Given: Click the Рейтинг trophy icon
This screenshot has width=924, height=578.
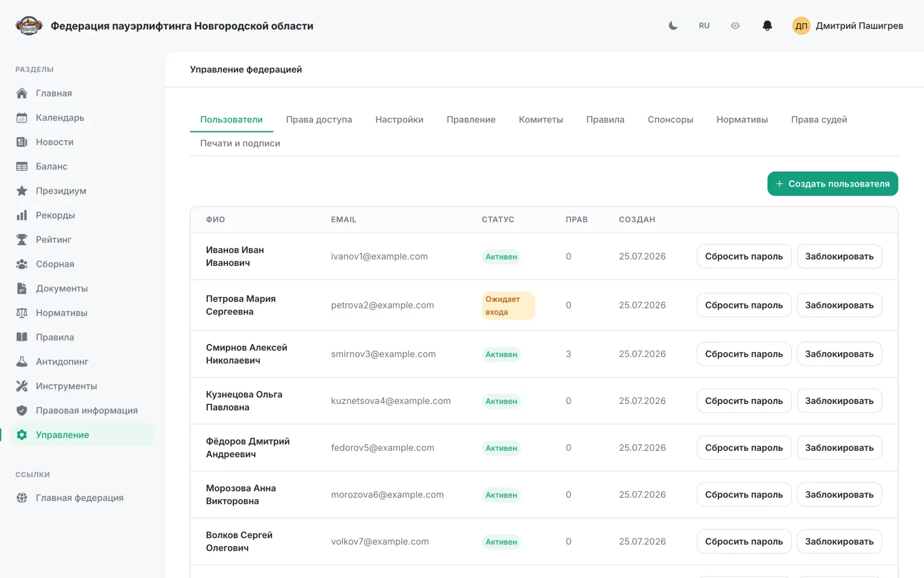Looking at the screenshot, I should point(22,239).
